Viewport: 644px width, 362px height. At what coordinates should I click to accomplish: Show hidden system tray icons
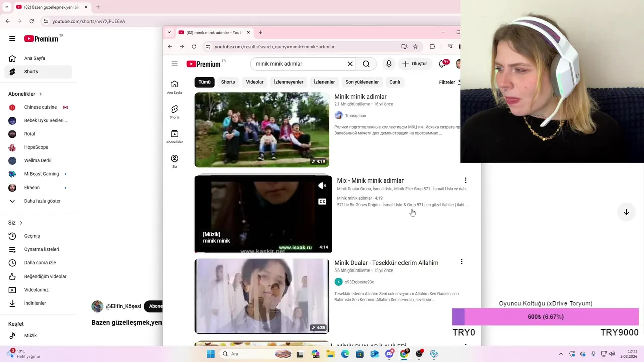561,354
